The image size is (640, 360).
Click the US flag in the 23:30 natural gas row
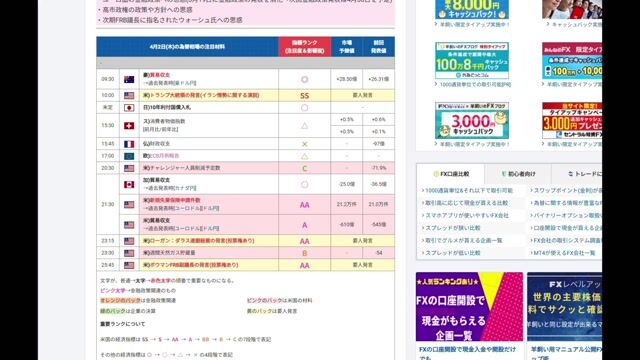coord(129,253)
